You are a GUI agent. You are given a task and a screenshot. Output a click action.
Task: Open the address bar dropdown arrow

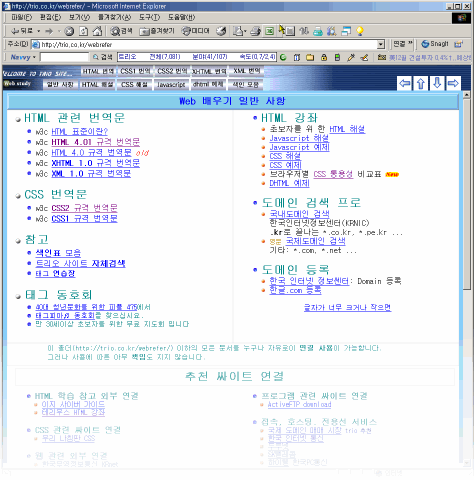point(381,44)
